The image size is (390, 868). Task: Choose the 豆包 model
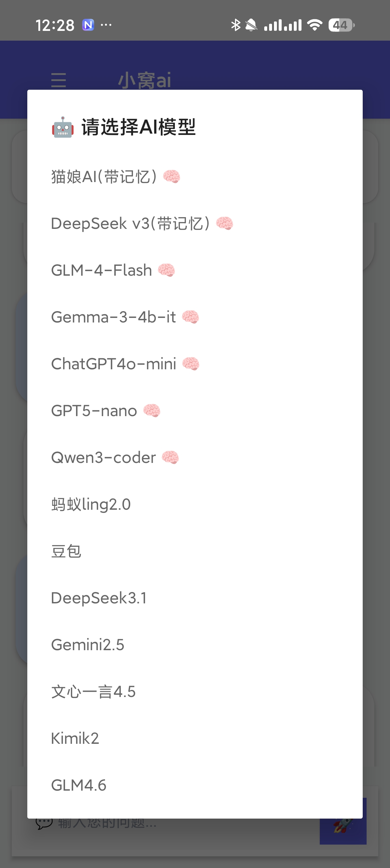[66, 551]
